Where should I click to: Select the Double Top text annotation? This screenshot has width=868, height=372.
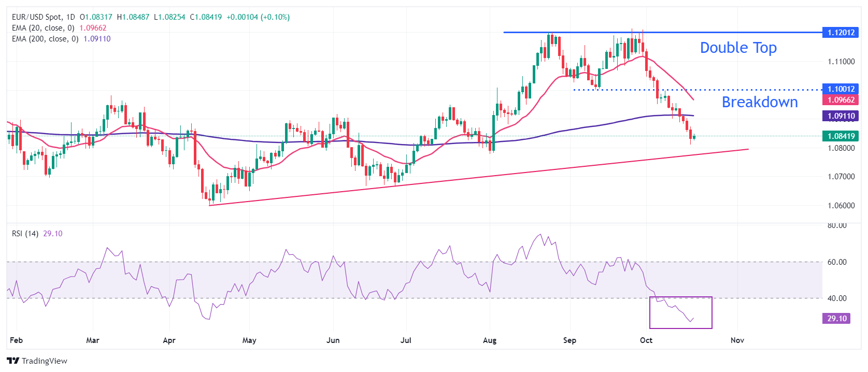click(738, 48)
